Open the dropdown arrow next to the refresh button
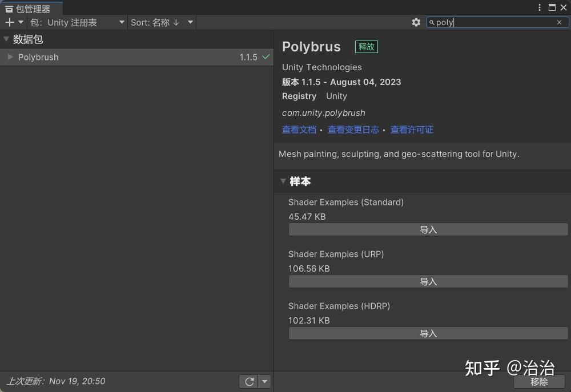571x392 pixels. pyautogui.click(x=264, y=381)
